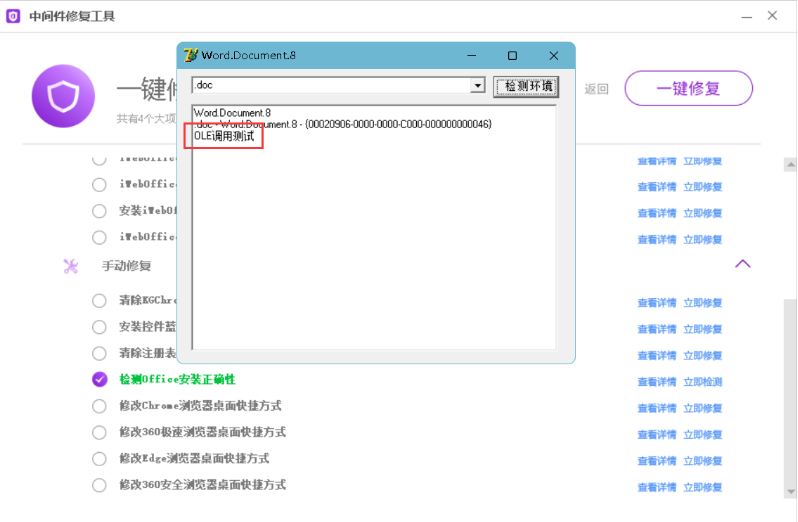Image resolution: width=798 pixels, height=522 pixels.
Task: Click scrollbar up arrow in main list
Action: [790, 164]
